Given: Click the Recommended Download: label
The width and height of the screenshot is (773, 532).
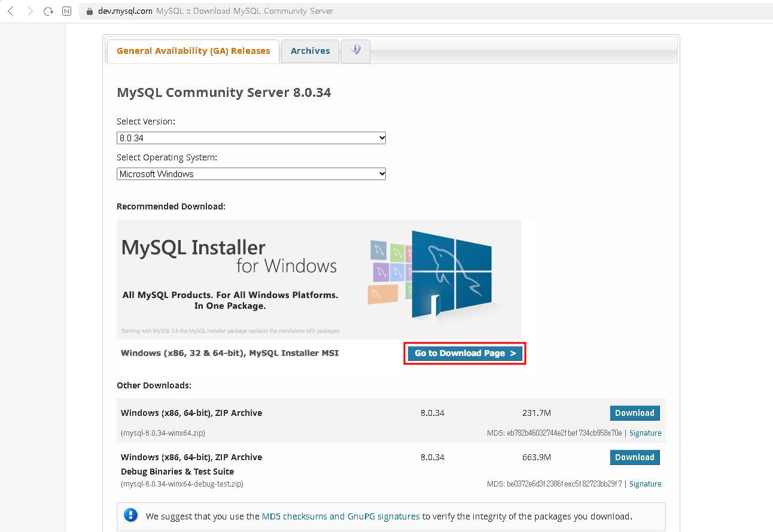Looking at the screenshot, I should click(171, 206).
